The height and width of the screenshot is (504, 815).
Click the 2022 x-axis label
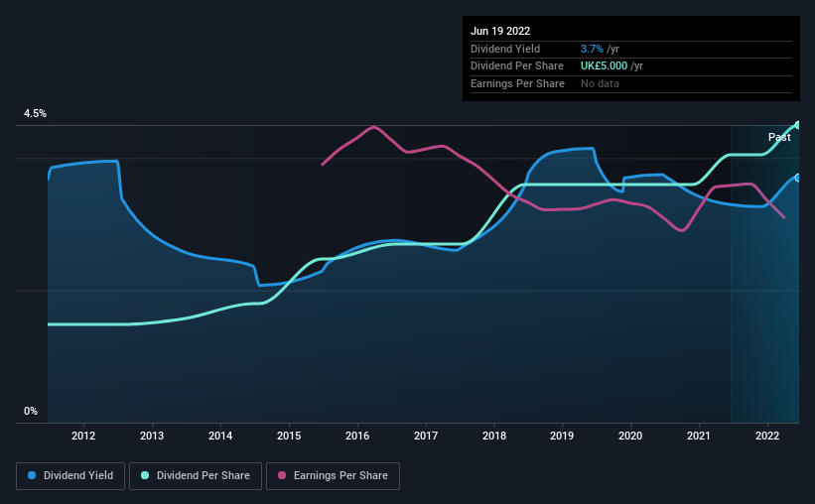[767, 436]
